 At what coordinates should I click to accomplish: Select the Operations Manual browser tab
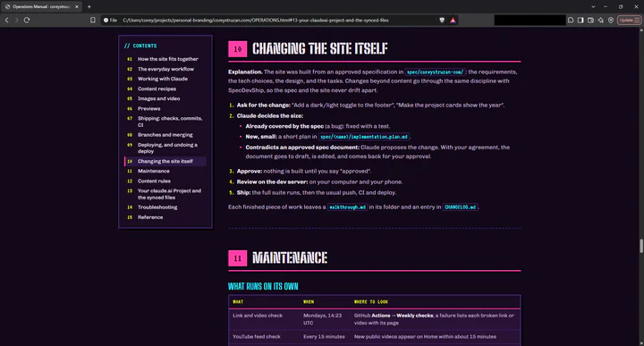point(41,6)
